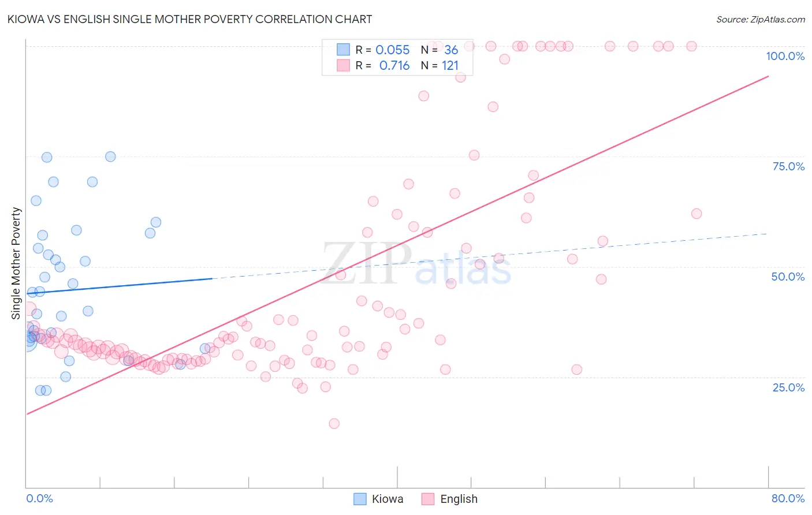Click the Single Mother Poverty axis label

16,263
